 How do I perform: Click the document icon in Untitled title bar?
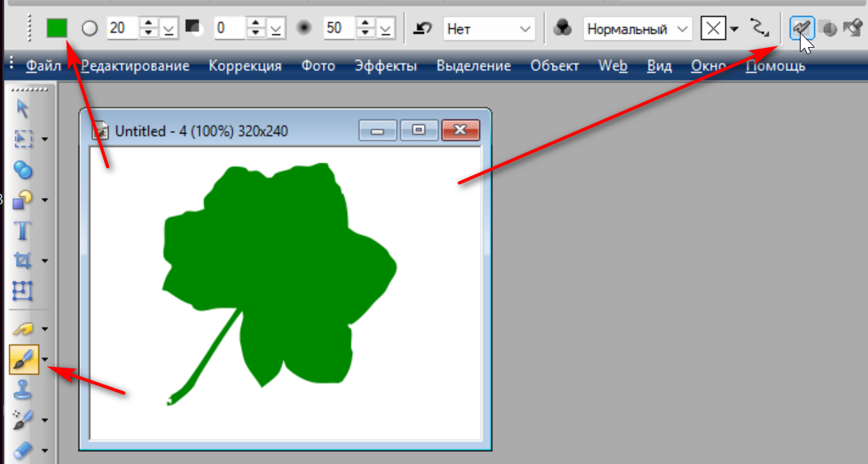coord(100,131)
